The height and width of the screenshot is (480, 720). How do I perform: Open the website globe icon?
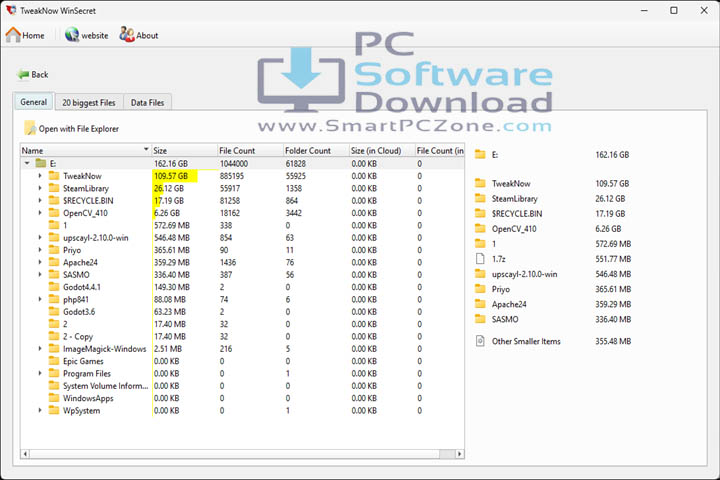(x=72, y=35)
